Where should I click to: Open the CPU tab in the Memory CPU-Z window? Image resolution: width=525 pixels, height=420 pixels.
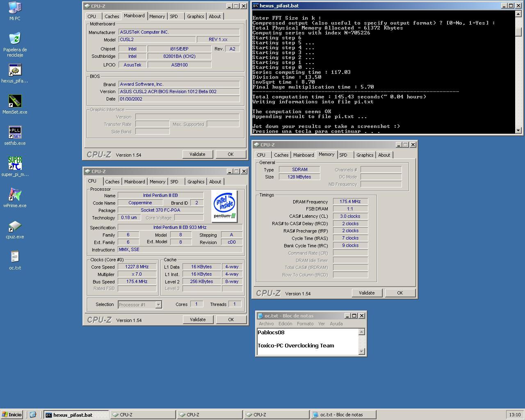[x=261, y=155]
